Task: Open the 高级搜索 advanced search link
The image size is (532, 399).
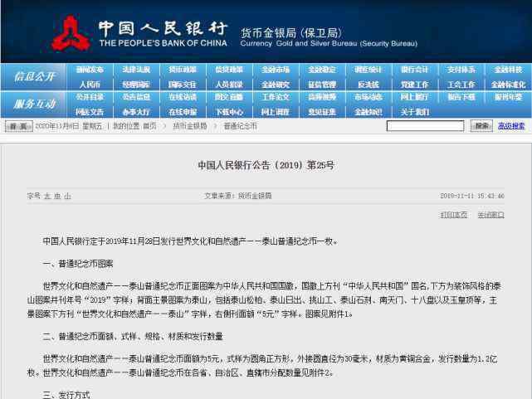Action: click(x=511, y=126)
